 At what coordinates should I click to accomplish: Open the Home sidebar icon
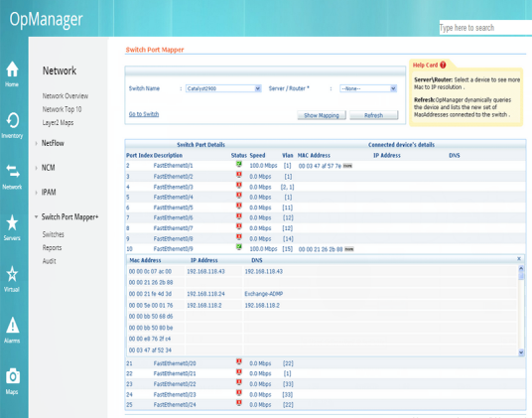pos(12,70)
